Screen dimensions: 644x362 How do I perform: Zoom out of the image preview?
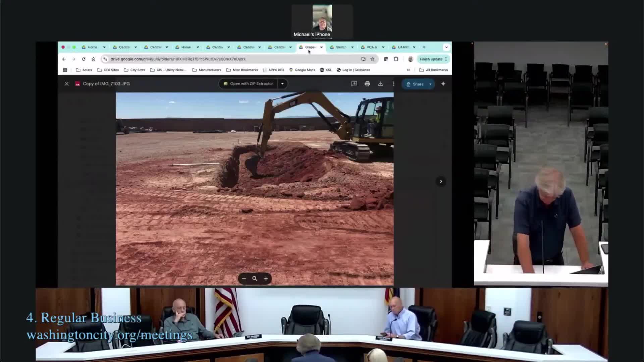tap(244, 279)
